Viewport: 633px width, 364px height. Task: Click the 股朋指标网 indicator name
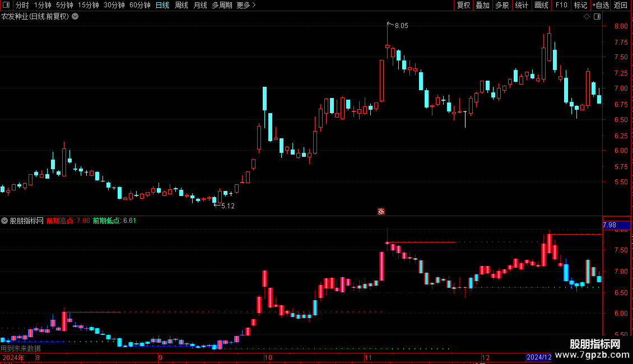(27, 221)
